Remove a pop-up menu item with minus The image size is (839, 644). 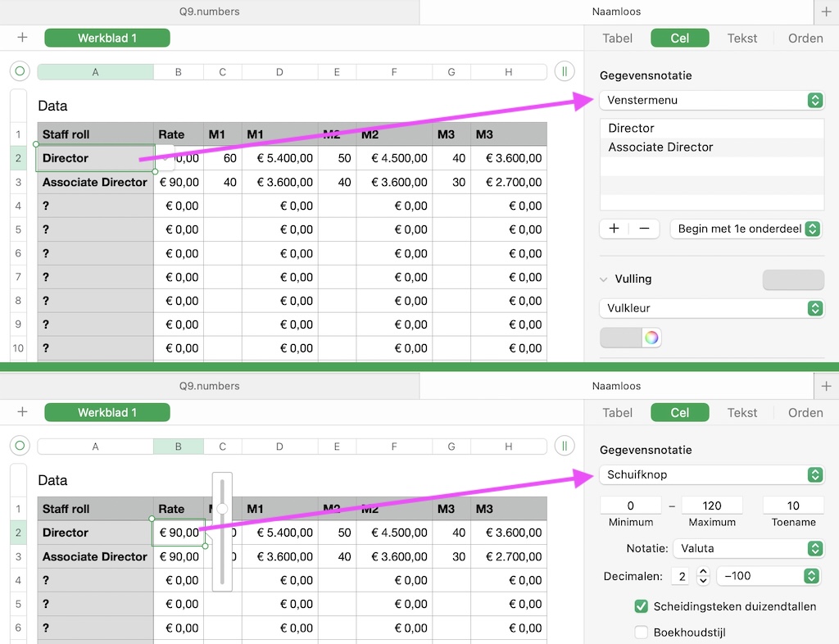[644, 229]
